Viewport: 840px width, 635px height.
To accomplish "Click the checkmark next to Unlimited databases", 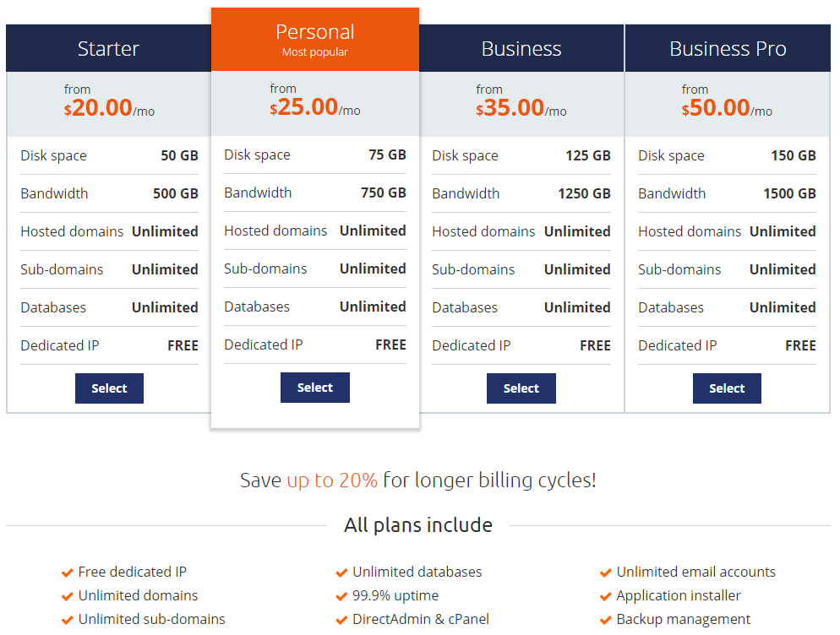I will (341, 572).
